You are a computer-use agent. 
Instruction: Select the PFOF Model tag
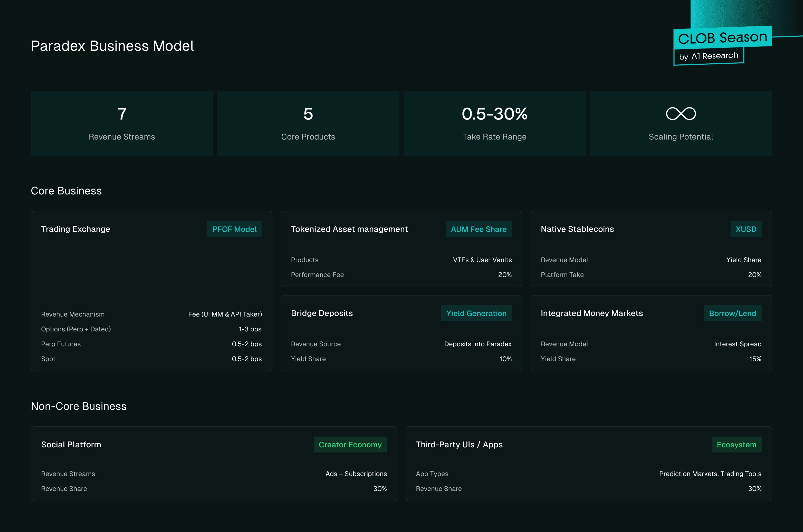pyautogui.click(x=234, y=229)
